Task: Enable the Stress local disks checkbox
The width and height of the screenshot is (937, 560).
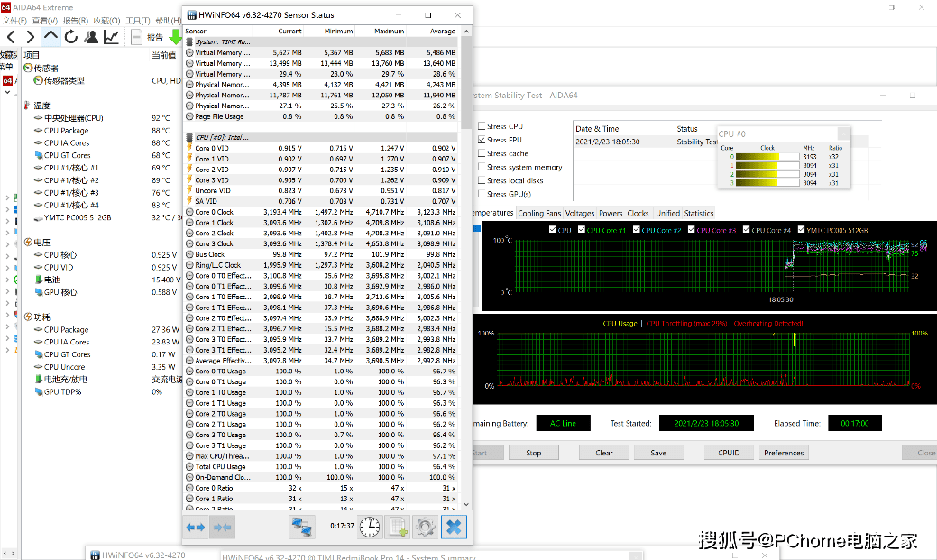Action: pyautogui.click(x=482, y=179)
